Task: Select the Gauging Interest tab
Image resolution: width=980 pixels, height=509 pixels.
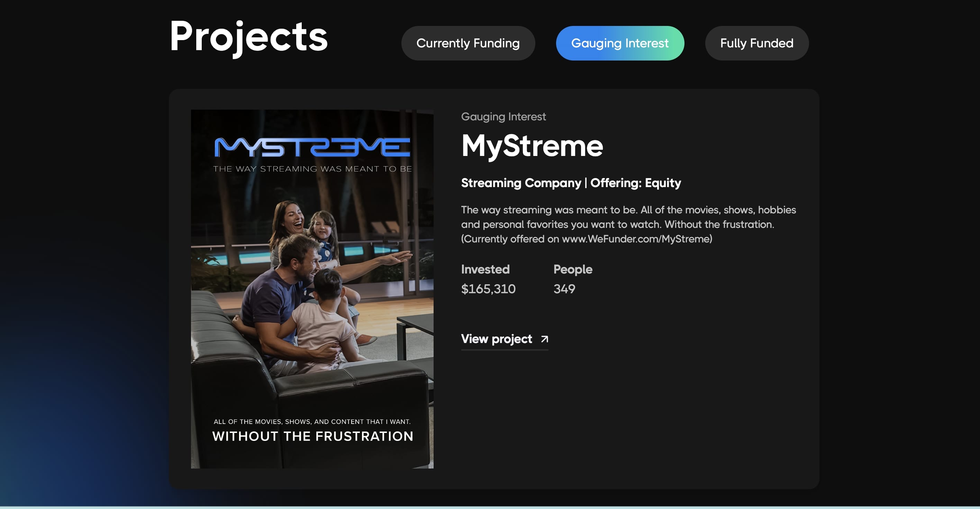Action: [x=619, y=43]
